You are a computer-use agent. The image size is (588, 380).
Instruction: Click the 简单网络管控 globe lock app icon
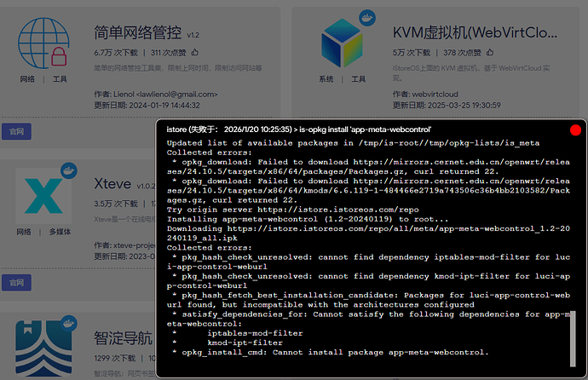[x=43, y=43]
